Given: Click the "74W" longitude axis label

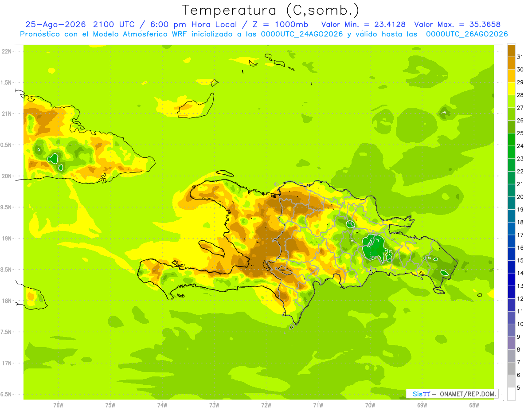Looking at the screenshot, I should coord(162,405).
